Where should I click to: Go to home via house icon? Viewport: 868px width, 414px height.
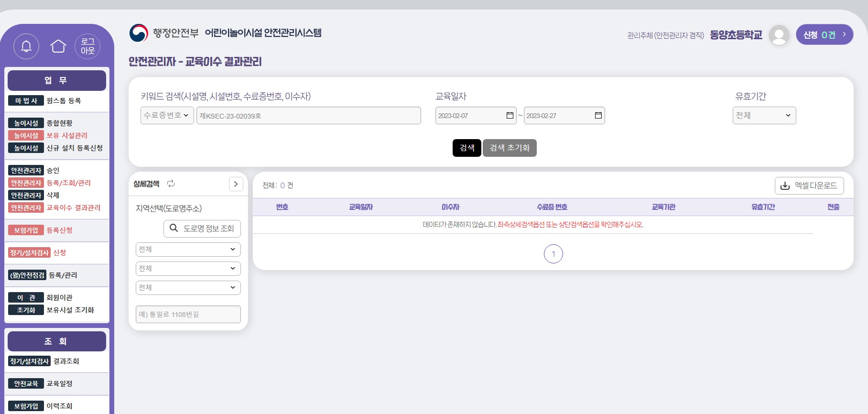click(58, 46)
